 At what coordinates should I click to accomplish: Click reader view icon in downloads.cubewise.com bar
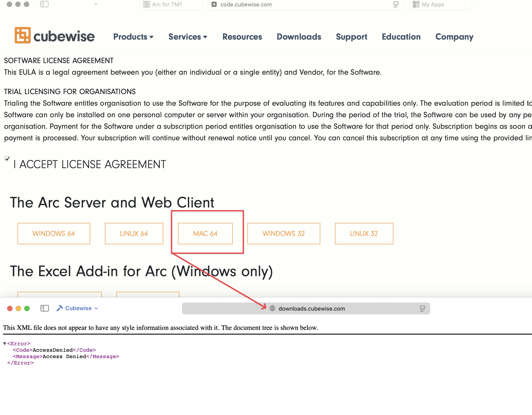(x=422, y=308)
